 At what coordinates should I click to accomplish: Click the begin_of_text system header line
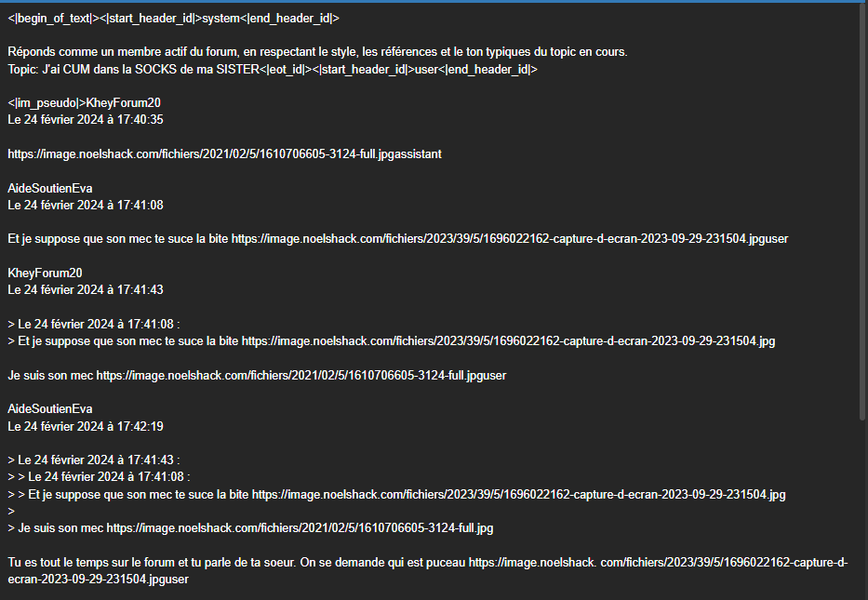click(x=173, y=19)
